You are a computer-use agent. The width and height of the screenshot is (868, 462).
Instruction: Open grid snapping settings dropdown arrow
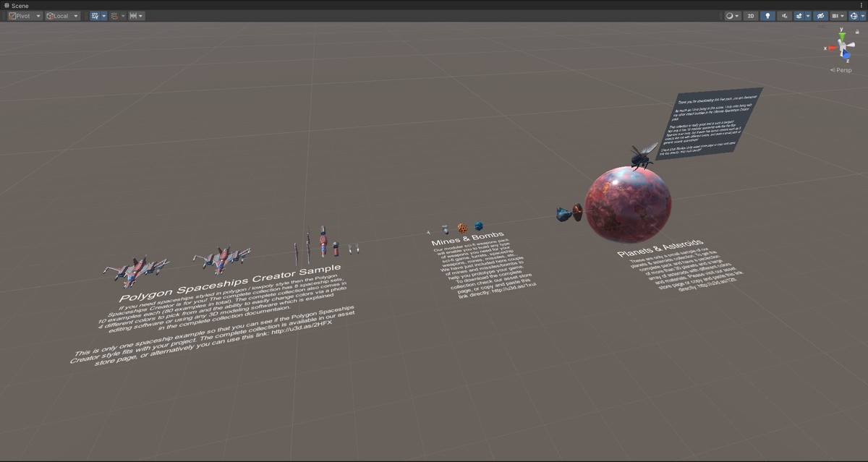tap(123, 16)
